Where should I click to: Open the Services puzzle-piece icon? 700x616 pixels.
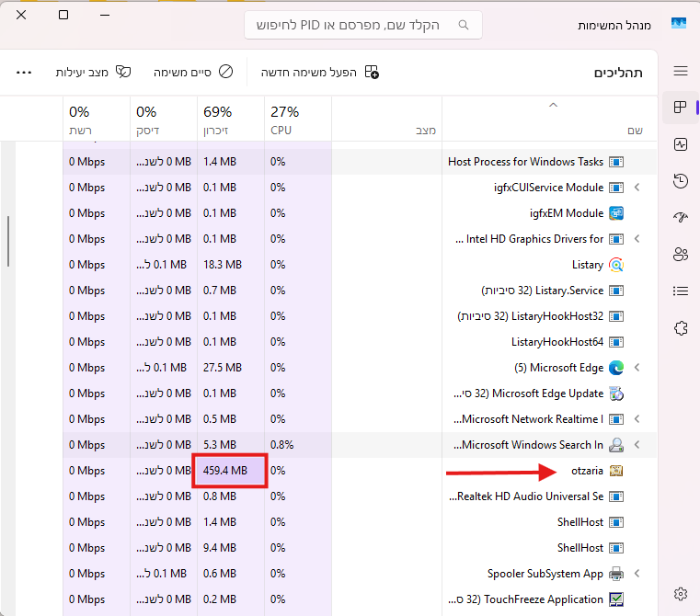coord(681,328)
